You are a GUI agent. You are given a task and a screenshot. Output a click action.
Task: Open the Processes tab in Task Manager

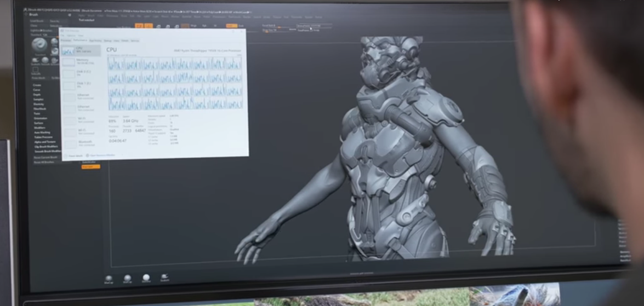point(65,40)
